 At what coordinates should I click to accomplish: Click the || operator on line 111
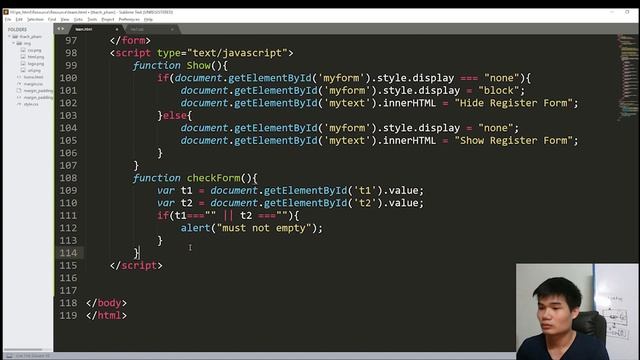point(228,216)
